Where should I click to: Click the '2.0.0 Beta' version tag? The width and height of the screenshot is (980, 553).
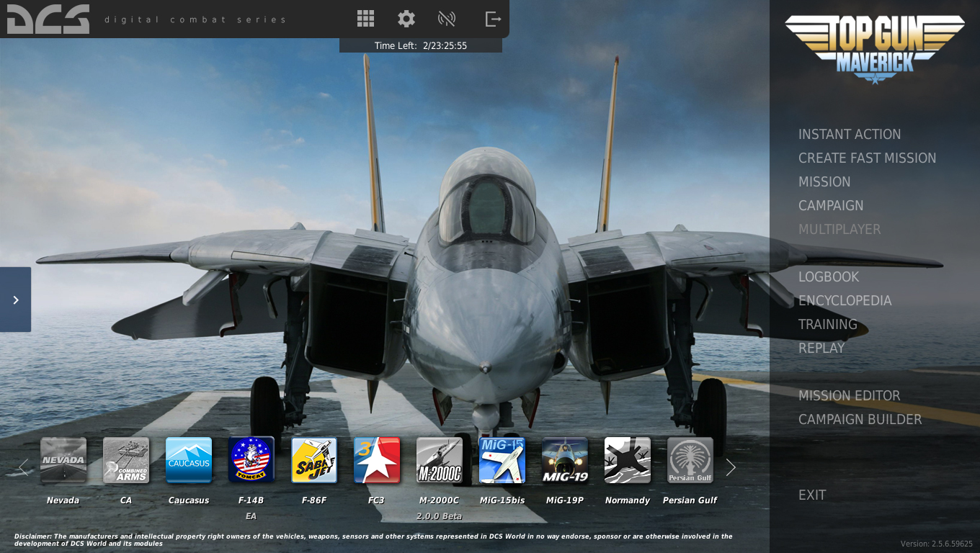click(439, 516)
